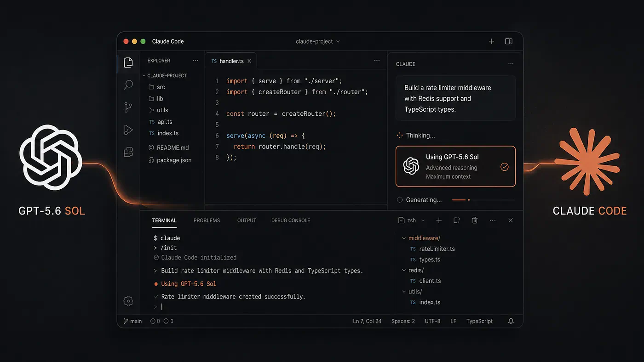Close the handler.ts editor tab

click(x=249, y=61)
